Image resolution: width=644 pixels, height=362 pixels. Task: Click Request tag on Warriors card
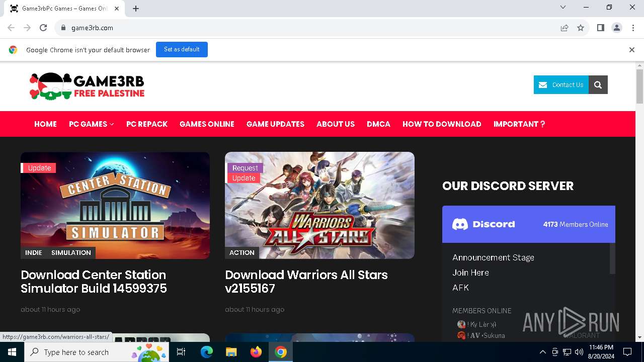tap(245, 168)
